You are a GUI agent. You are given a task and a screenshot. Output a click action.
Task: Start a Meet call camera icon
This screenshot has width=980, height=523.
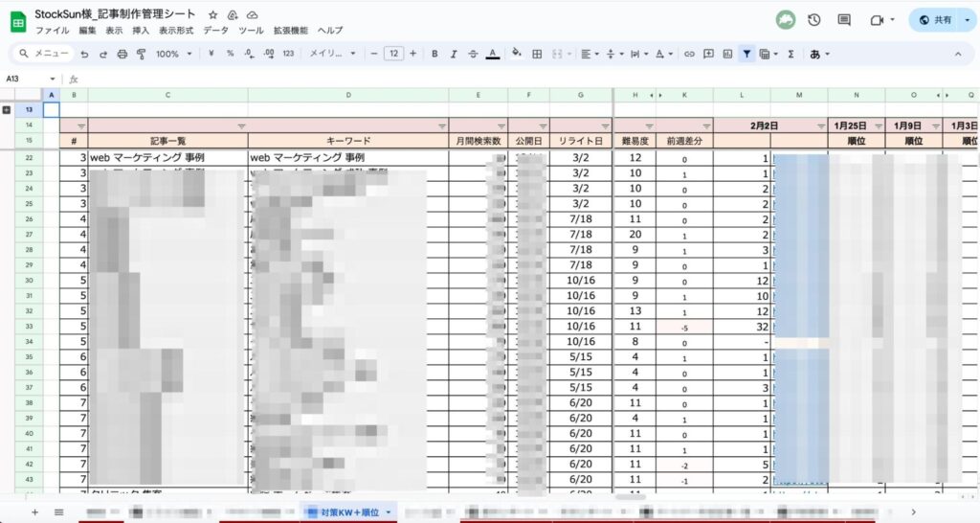pyautogui.click(x=877, y=20)
